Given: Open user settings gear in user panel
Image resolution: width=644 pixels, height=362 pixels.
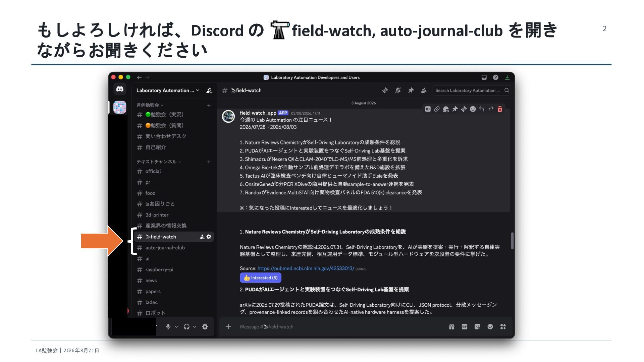Looking at the screenshot, I should pyautogui.click(x=205, y=327).
